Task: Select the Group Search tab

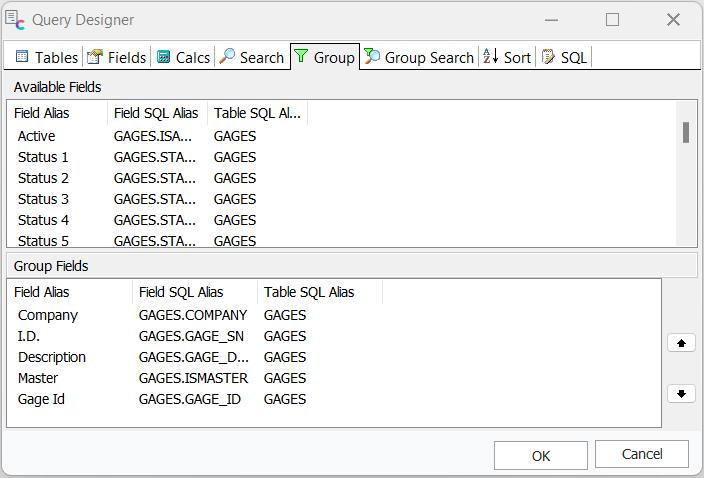Action: pyautogui.click(x=419, y=57)
